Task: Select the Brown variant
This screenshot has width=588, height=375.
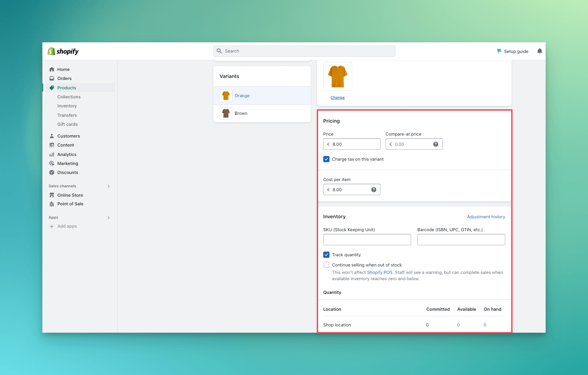Action: 241,113
